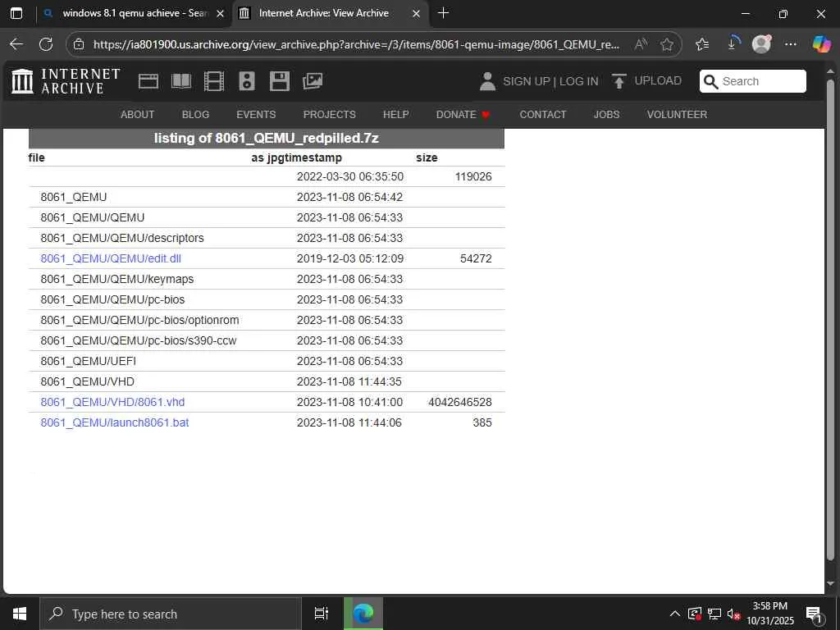Select the Internet Archive: View Archive tab
This screenshot has width=840, height=630.
tap(330, 13)
